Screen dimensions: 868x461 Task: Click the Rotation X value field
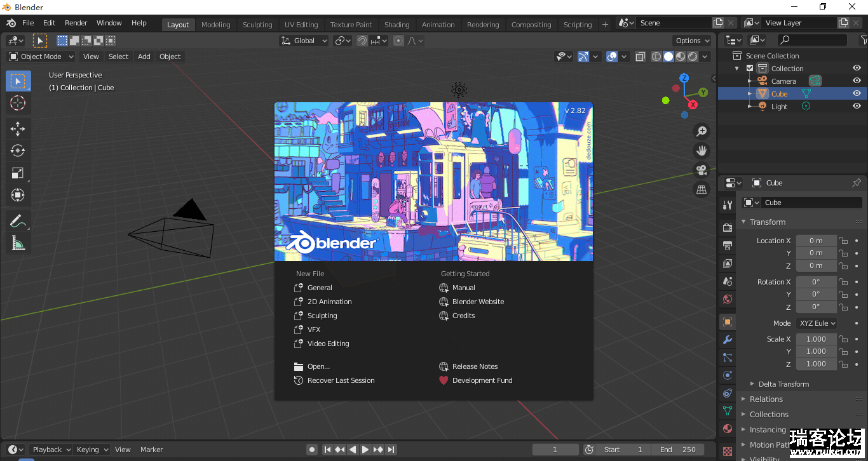[x=817, y=282]
